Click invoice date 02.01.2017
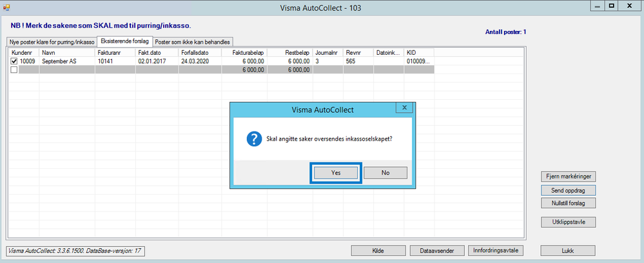Image resolution: width=644 pixels, height=263 pixels. (x=157, y=61)
